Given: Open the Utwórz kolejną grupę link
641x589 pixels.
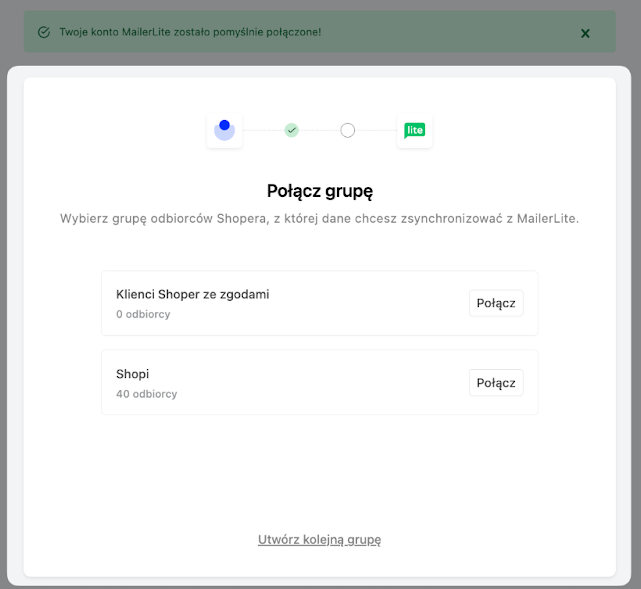Looking at the screenshot, I should 319,540.
